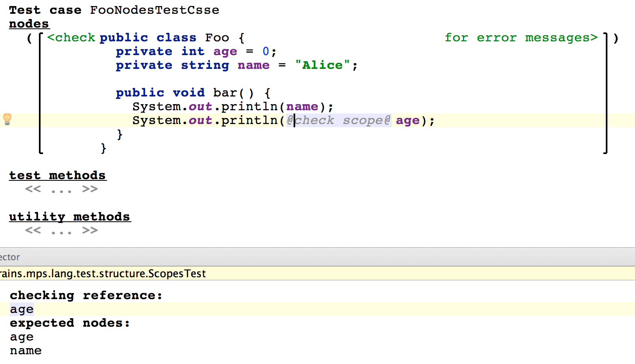Click the inspector panel title bar
635x364 pixels.
(x=317, y=257)
